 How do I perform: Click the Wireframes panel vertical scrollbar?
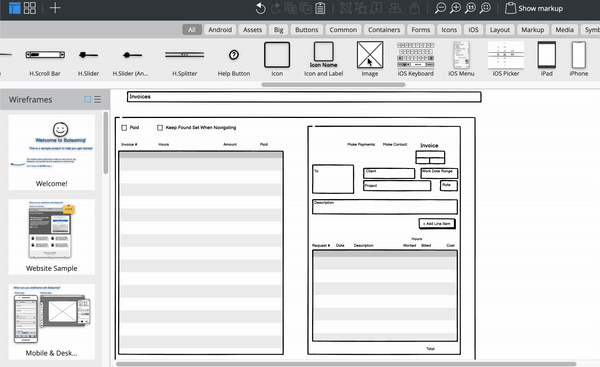point(106,143)
